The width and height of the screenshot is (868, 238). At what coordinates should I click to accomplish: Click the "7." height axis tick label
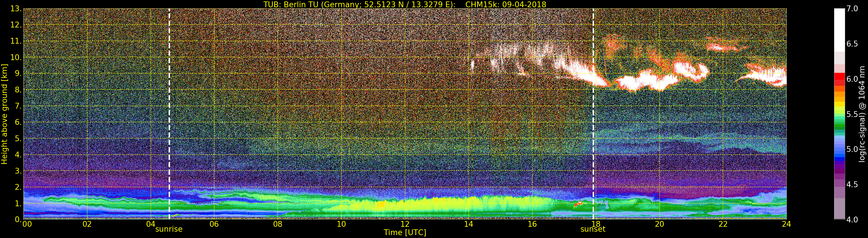pyautogui.click(x=18, y=106)
